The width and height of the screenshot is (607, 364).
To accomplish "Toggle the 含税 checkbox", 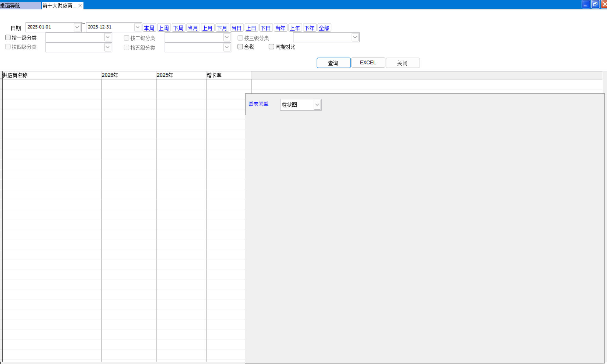I will coord(240,47).
